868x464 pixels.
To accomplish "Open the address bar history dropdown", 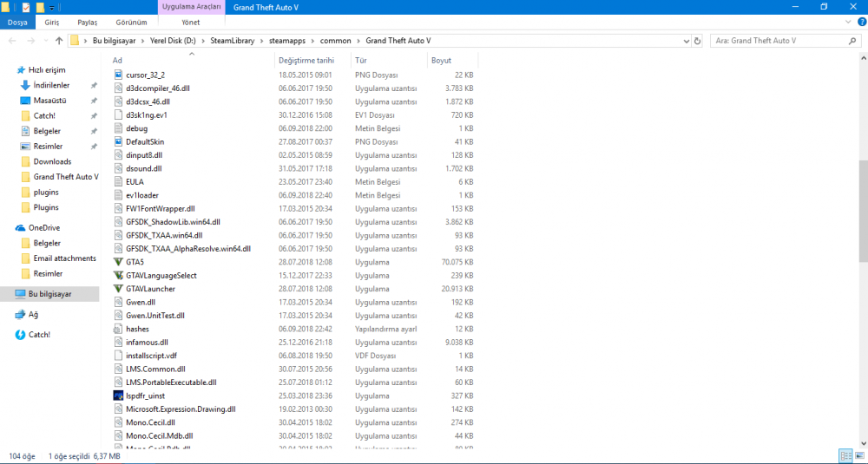I will click(687, 41).
